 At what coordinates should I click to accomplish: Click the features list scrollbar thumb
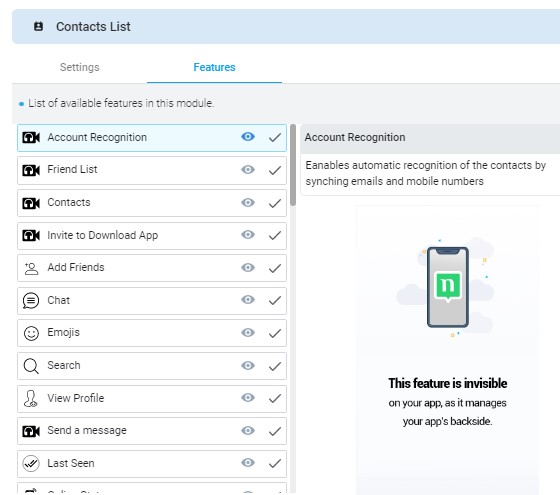click(293, 165)
